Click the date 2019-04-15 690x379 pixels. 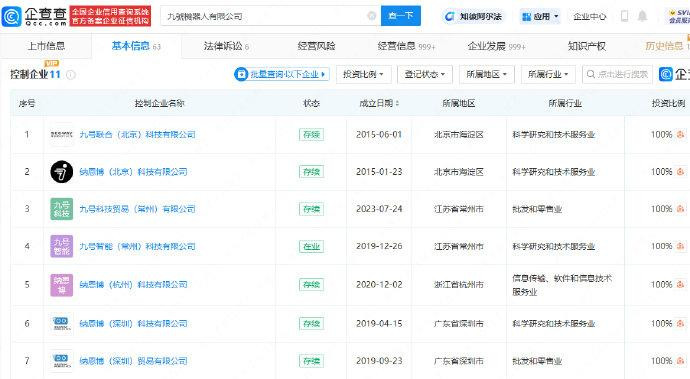pos(379,324)
